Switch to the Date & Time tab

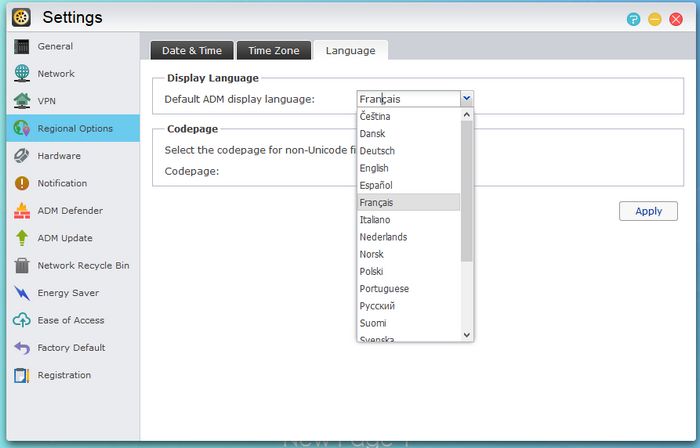point(192,51)
